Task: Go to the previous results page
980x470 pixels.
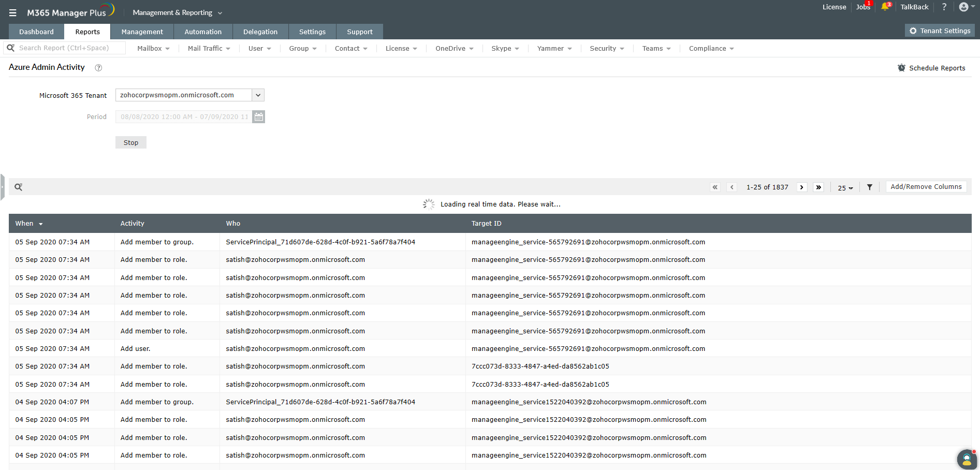Action: (x=732, y=187)
